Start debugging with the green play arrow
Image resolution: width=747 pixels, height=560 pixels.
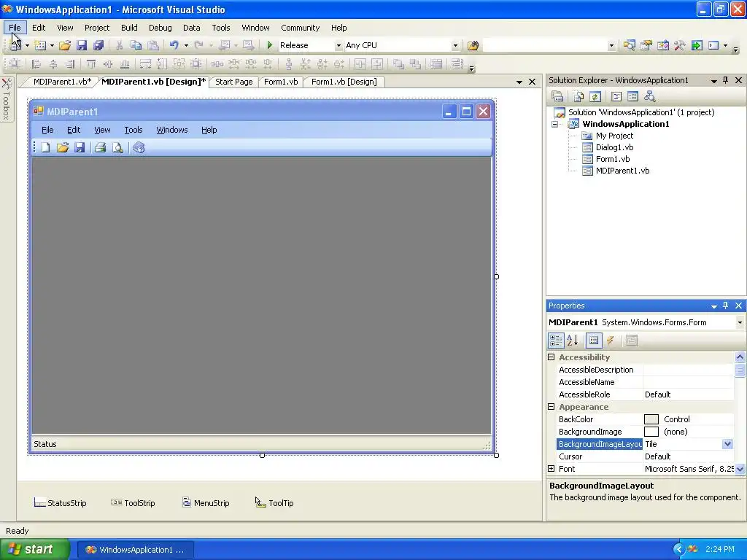270,45
